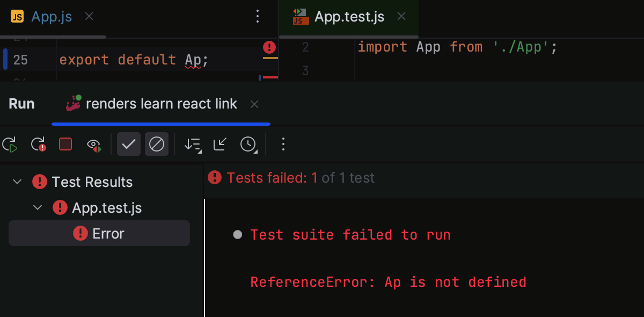
Task: Open the test runner options kebab dropdown
Action: pyautogui.click(x=283, y=144)
